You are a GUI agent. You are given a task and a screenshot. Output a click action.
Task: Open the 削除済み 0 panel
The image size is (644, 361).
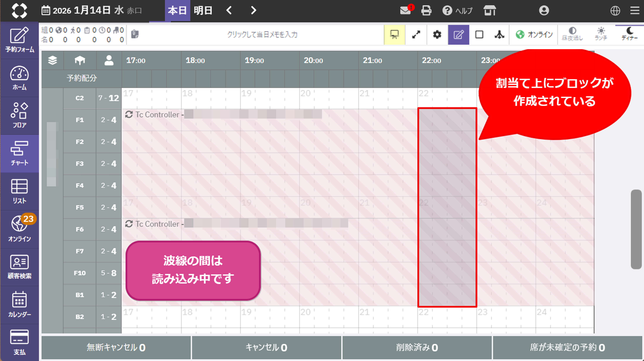click(417, 348)
